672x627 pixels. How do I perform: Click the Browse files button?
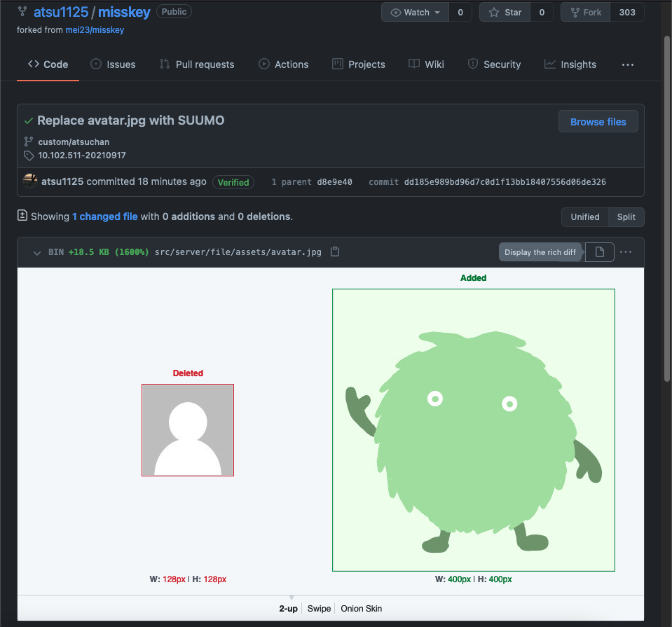click(598, 122)
